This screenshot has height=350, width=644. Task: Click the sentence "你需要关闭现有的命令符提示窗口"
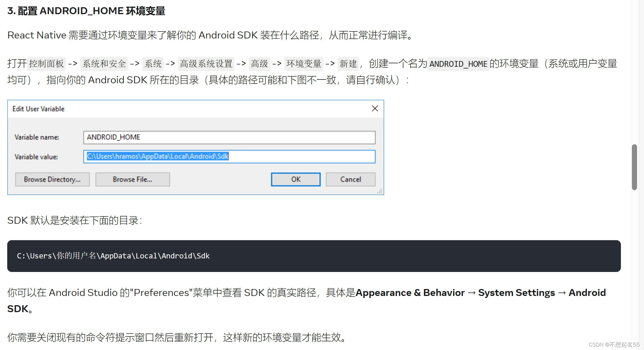coord(178,337)
